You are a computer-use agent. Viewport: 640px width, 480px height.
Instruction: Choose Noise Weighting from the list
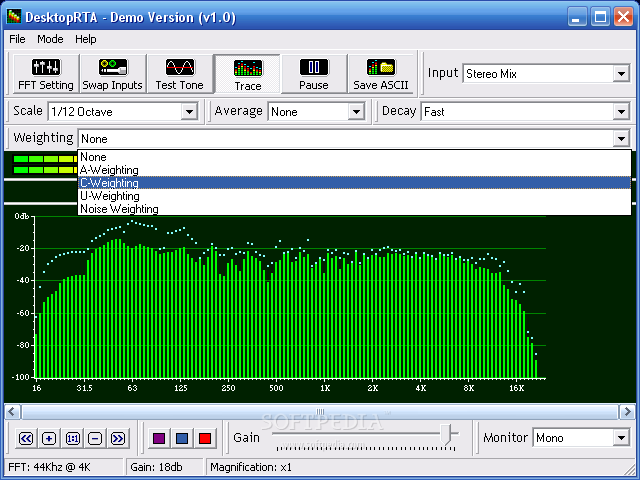(x=354, y=209)
